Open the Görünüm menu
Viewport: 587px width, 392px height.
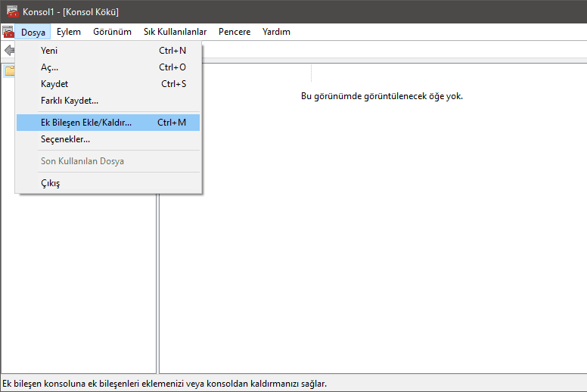(112, 32)
